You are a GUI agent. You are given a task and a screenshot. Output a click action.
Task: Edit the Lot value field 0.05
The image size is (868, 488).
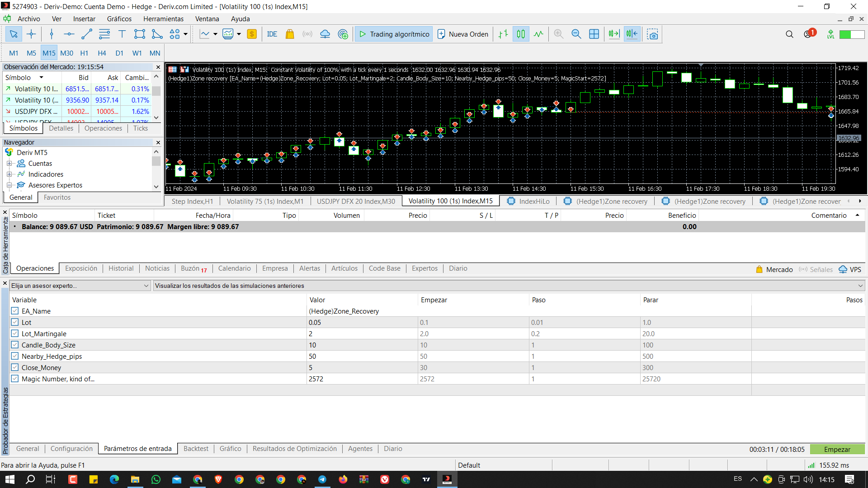[x=362, y=322]
